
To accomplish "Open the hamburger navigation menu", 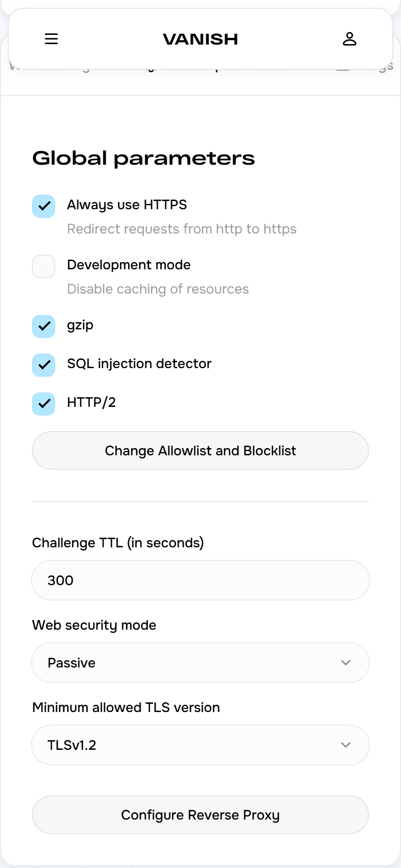I will (51, 39).
